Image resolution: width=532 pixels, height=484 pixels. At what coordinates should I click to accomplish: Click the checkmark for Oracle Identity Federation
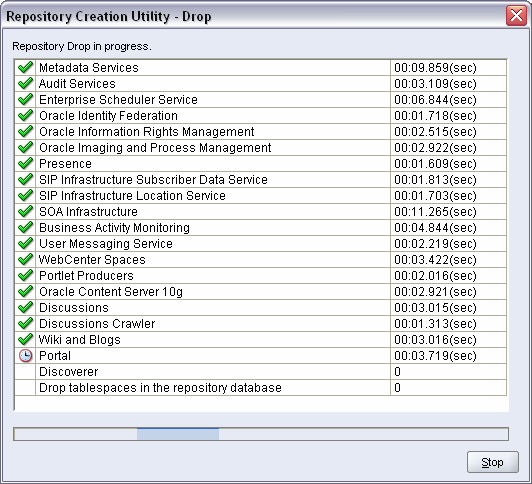(x=25, y=115)
